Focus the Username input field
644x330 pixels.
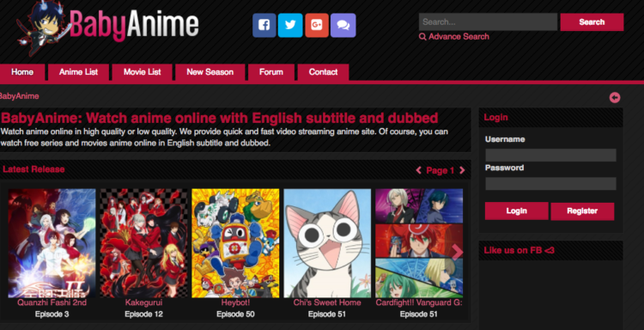tap(550, 155)
